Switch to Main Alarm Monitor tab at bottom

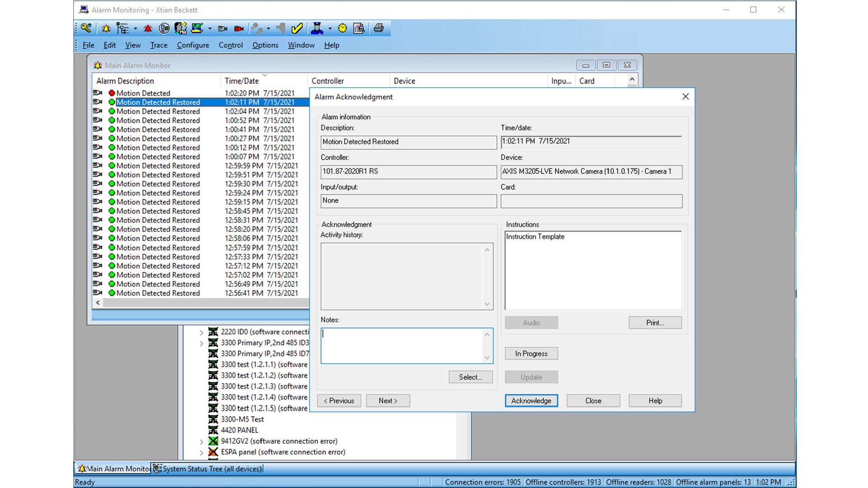click(x=113, y=469)
